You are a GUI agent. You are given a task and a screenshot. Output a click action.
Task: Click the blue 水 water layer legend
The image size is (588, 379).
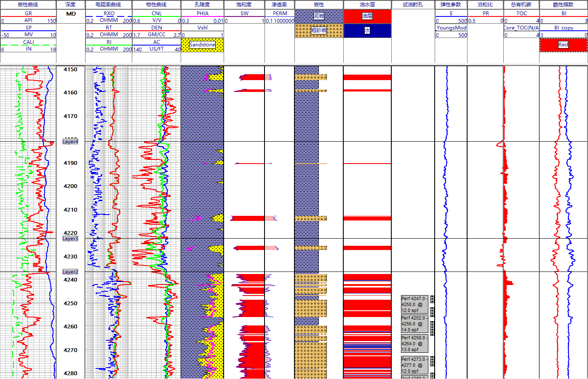point(367,31)
